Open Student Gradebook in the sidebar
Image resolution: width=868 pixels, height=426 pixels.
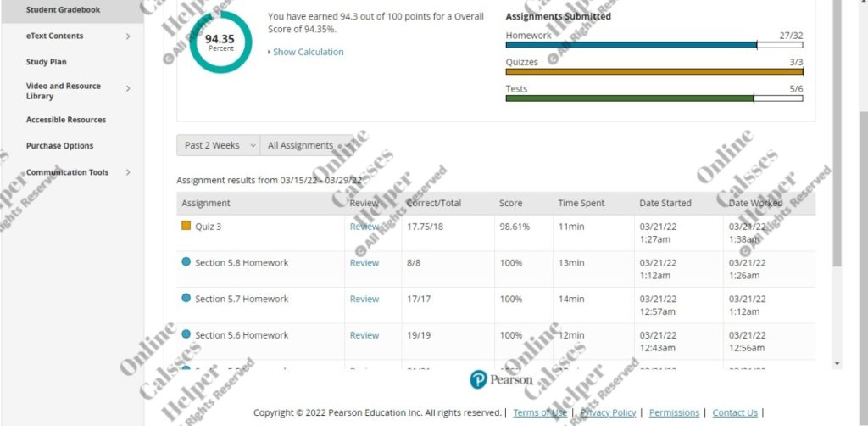(x=63, y=10)
